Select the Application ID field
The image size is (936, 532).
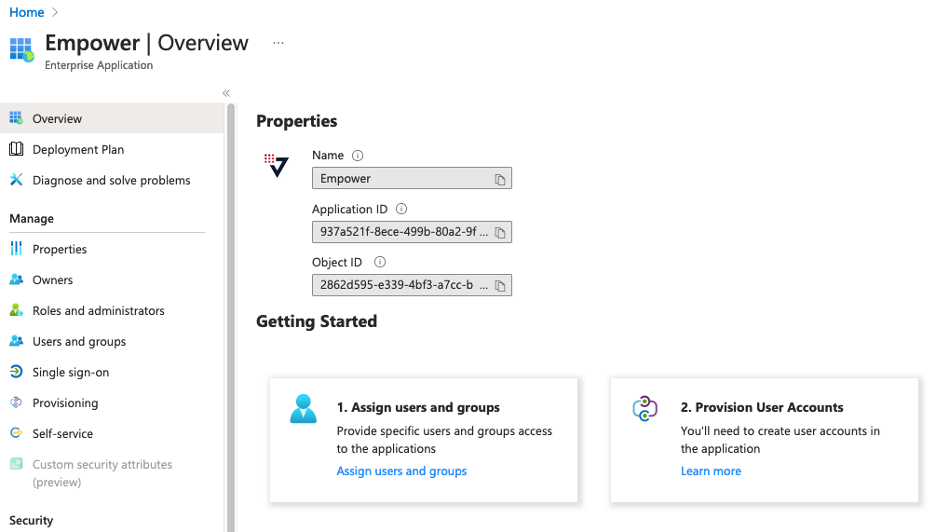click(412, 232)
